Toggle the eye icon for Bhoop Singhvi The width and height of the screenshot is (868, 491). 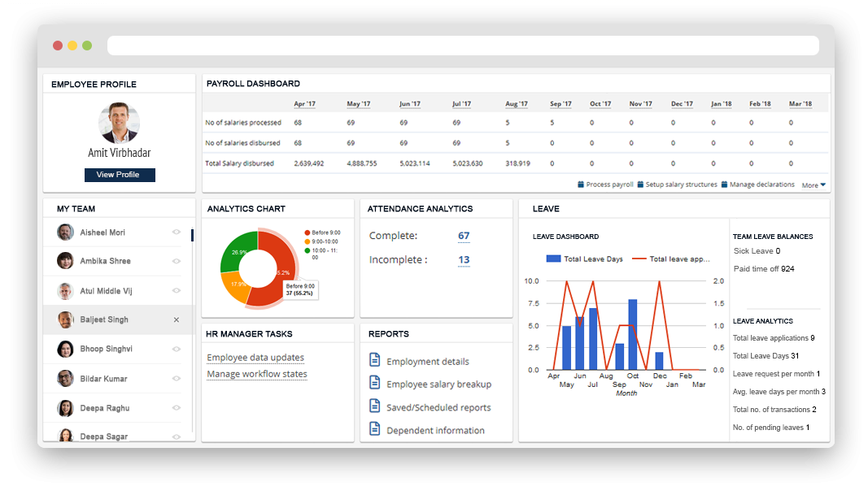pyautogui.click(x=176, y=349)
